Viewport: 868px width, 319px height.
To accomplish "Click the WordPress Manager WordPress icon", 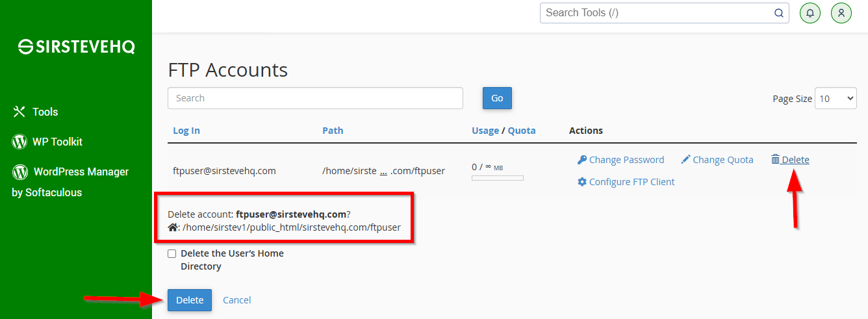I will (19, 172).
